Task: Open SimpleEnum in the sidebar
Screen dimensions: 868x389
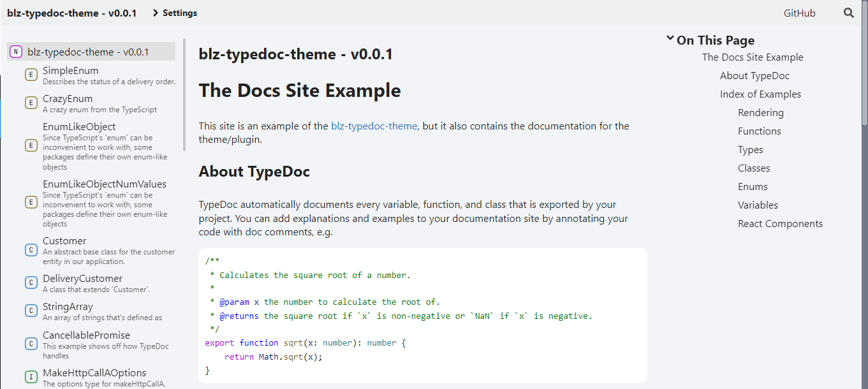Action: coord(71,70)
